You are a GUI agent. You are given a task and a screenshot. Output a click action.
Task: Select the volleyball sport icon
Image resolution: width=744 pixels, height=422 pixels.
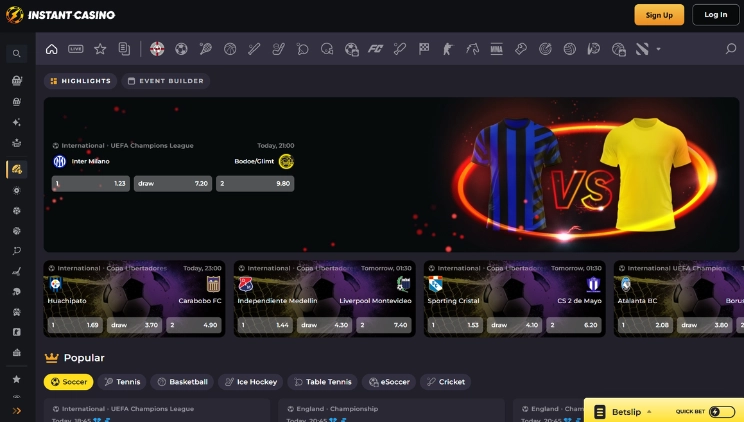pos(569,49)
